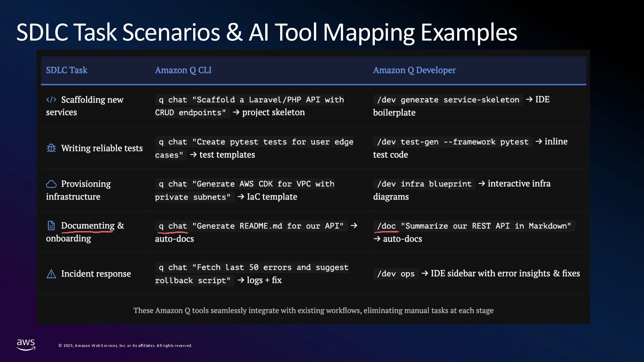This screenshot has width=644, height=362.
Task: Click the code brackets icon beside Scaffolding
Action: click(51, 100)
